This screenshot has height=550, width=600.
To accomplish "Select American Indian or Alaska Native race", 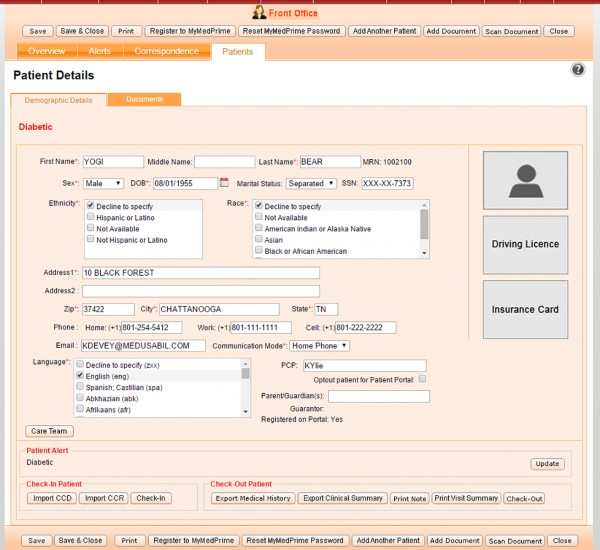I will (259, 228).
